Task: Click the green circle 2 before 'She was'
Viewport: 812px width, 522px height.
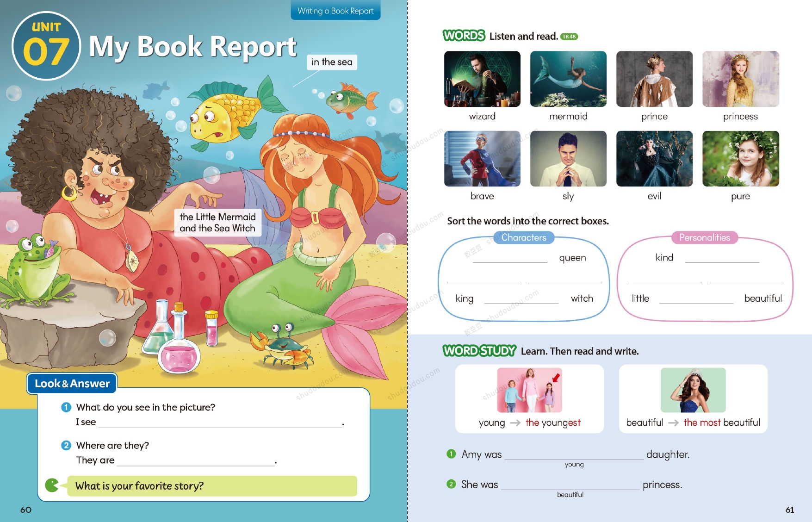Action: [x=451, y=484]
